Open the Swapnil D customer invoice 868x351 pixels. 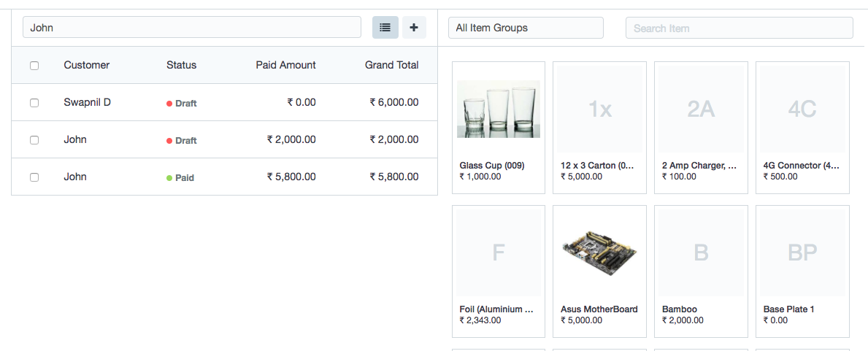pos(87,102)
